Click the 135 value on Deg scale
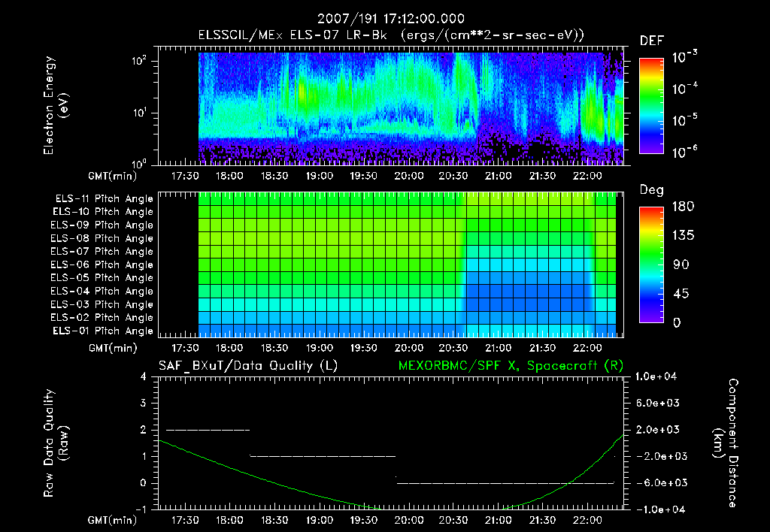Image resolution: width=770 pixels, height=532 pixels. (x=683, y=236)
